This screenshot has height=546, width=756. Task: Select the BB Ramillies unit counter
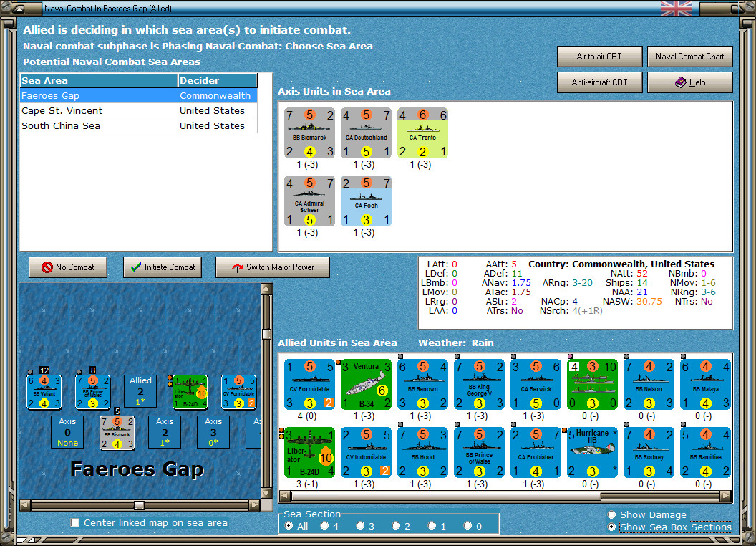(x=706, y=452)
